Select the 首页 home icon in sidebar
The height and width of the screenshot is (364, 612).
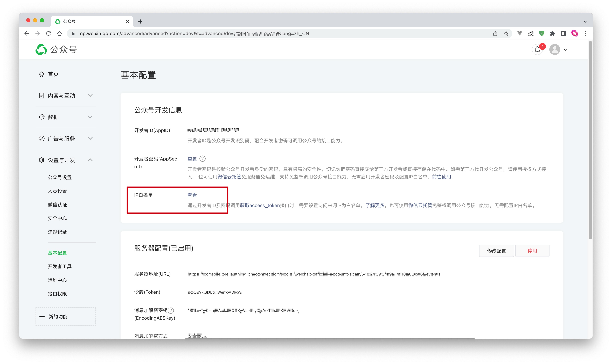point(41,74)
